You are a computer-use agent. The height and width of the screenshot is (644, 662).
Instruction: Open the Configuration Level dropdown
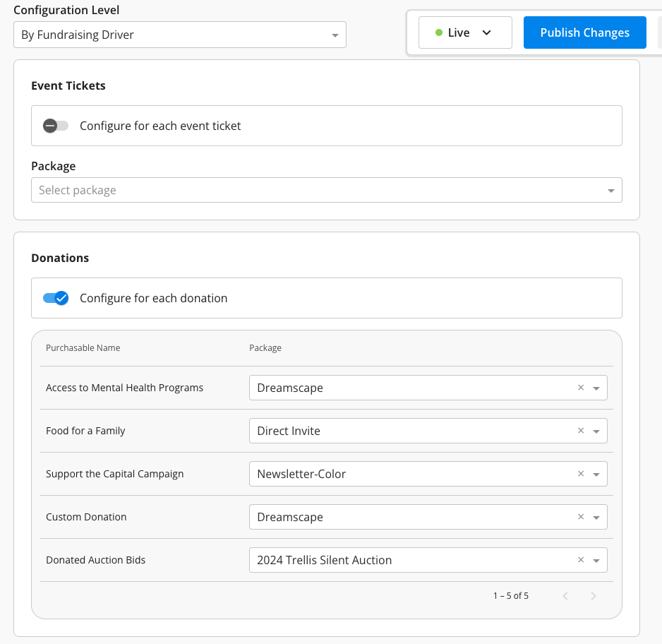coord(180,34)
